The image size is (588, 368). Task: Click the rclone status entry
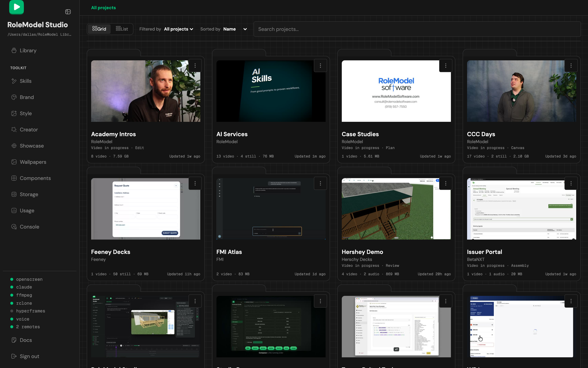(21, 303)
